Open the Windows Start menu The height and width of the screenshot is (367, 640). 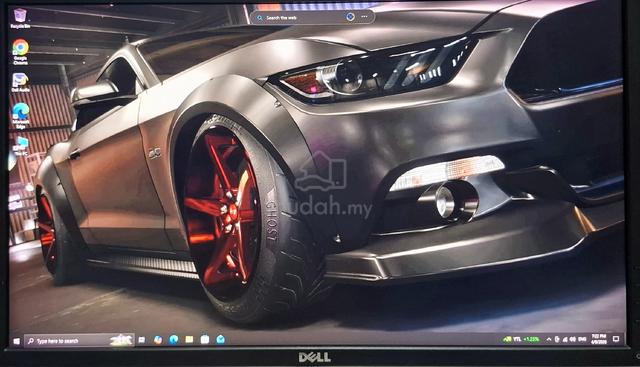[16, 340]
